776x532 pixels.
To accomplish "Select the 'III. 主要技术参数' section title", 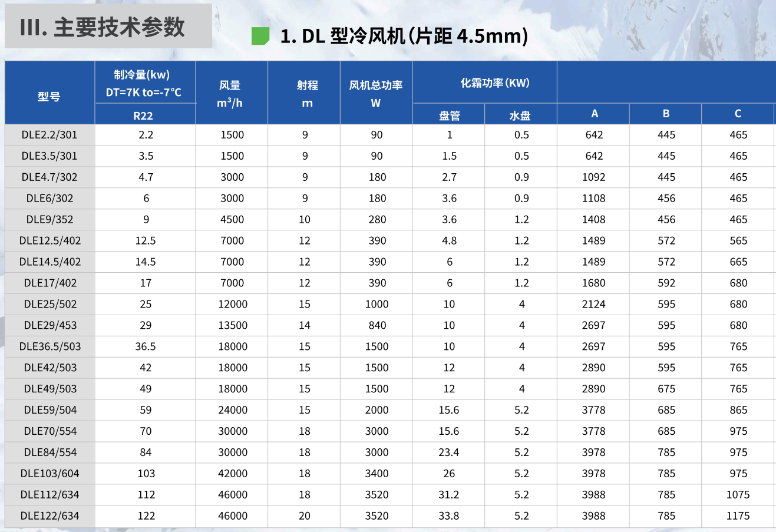I will click(x=103, y=26).
